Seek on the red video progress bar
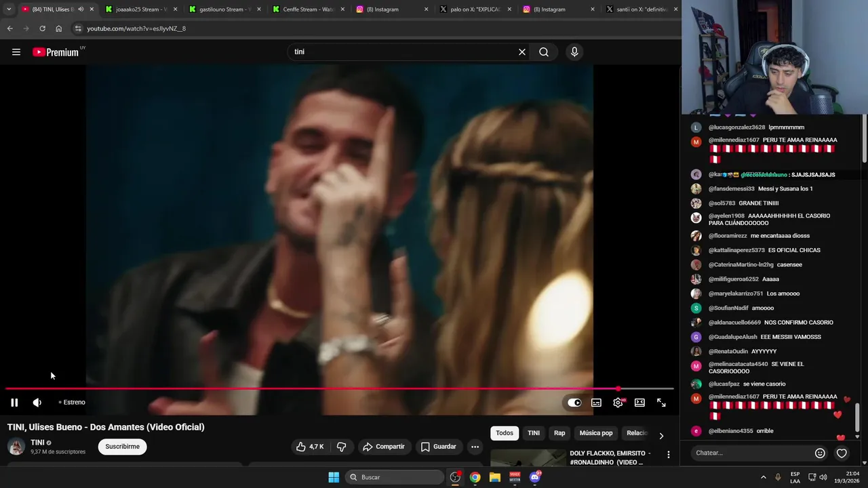 pyautogui.click(x=340, y=389)
